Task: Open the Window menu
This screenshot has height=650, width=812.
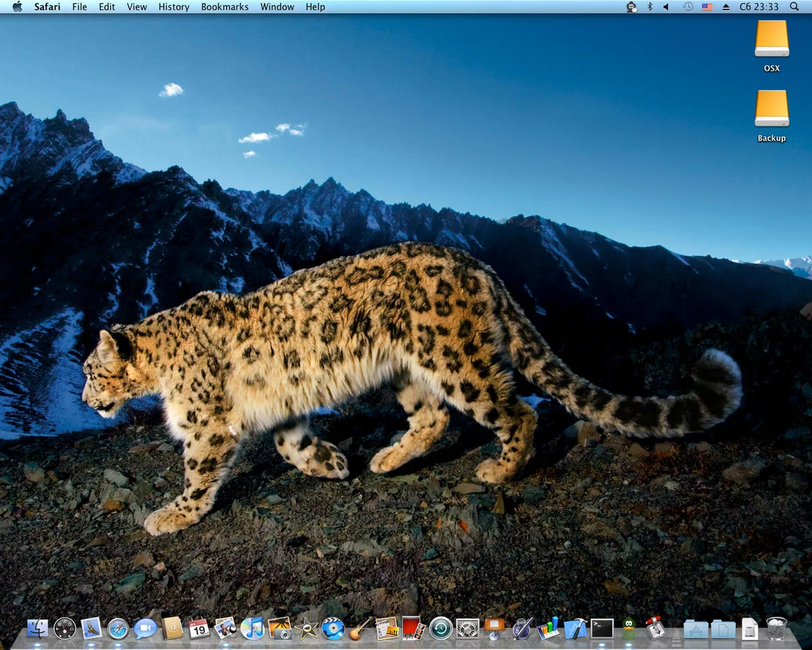Action: point(277,7)
